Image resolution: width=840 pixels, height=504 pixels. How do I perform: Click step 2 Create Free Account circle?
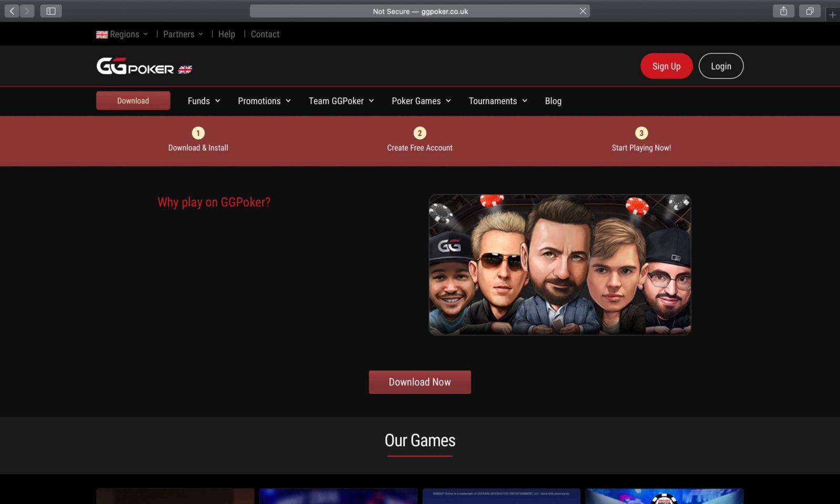[419, 133]
